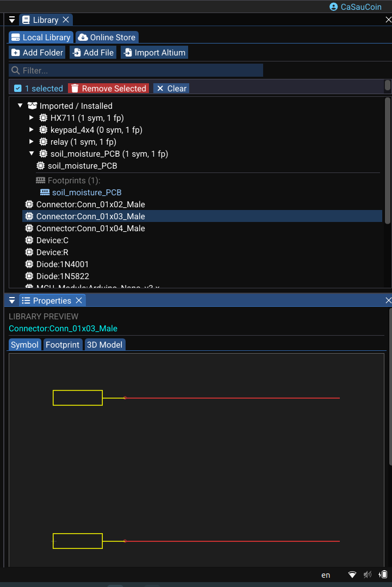The image size is (392, 587).
Task: Select Connector:Conn_01x04_Male
Action: point(90,228)
